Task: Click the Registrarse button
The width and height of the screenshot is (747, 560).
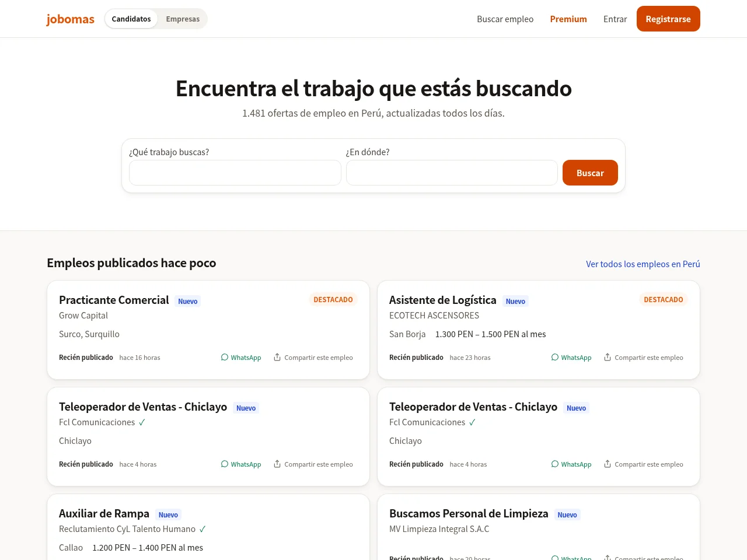Action: (668, 19)
